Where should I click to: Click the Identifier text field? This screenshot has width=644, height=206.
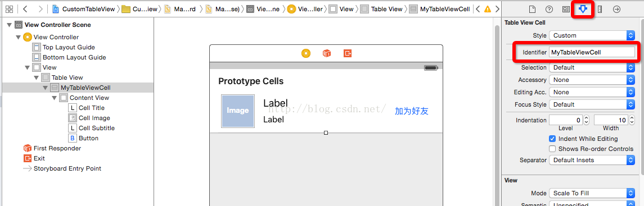click(592, 52)
